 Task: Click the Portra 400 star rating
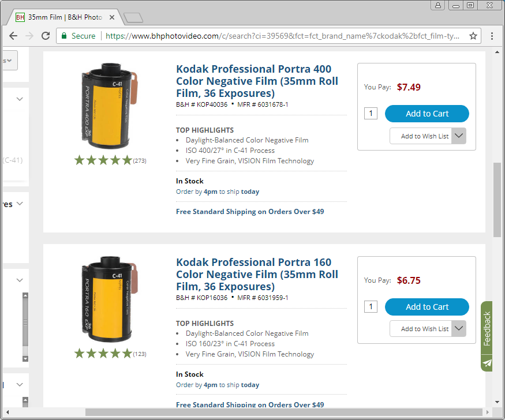coord(103,160)
